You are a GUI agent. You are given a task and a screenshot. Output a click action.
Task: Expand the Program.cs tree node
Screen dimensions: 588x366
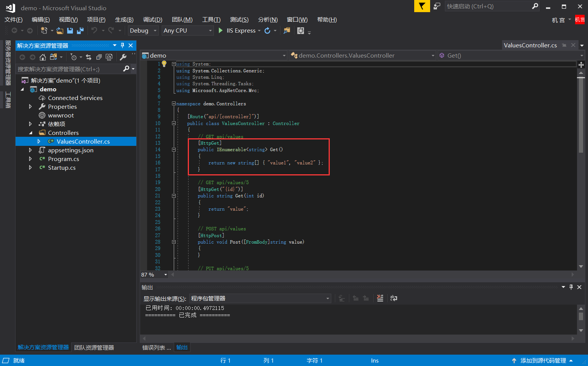point(30,159)
